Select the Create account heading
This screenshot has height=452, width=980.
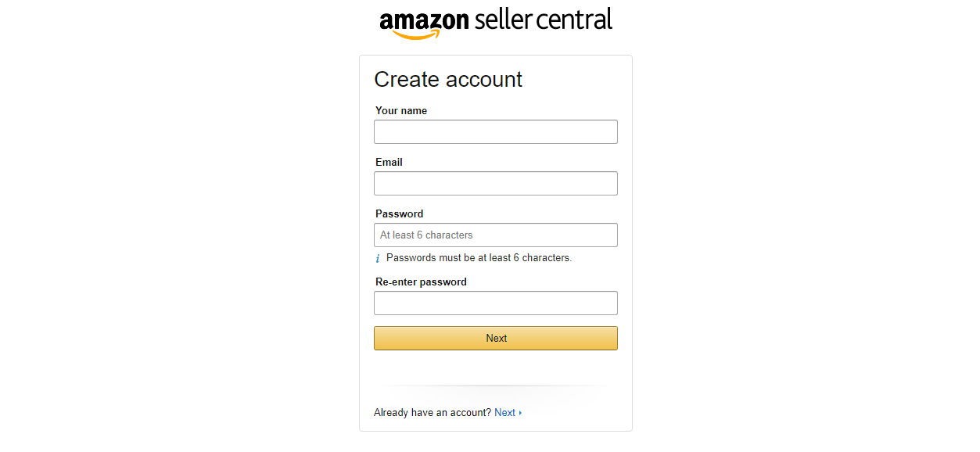click(447, 79)
